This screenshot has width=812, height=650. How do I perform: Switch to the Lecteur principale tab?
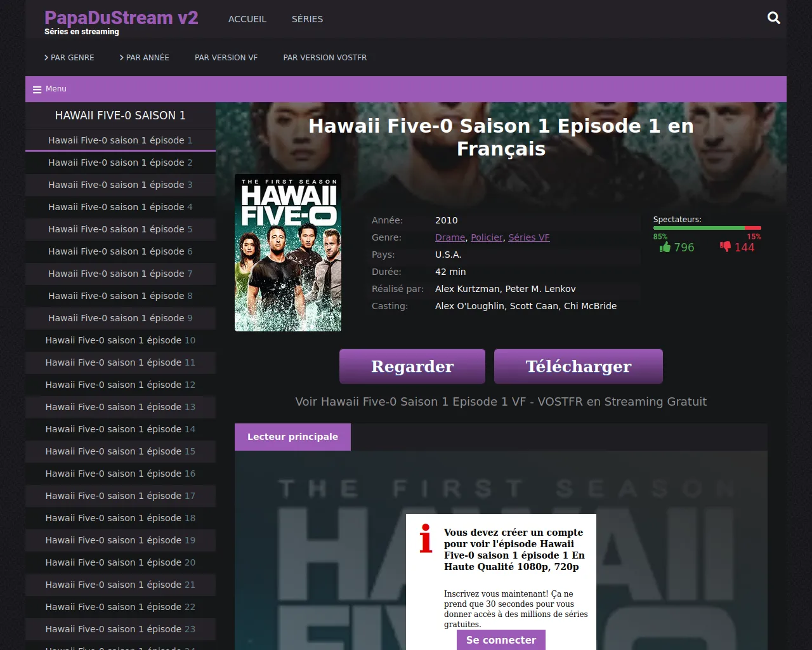point(292,437)
